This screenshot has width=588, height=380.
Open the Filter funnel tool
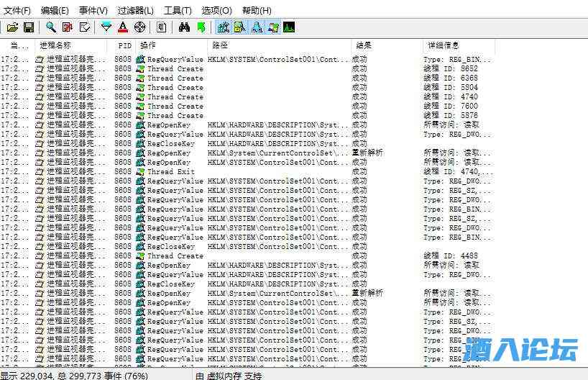[106, 27]
